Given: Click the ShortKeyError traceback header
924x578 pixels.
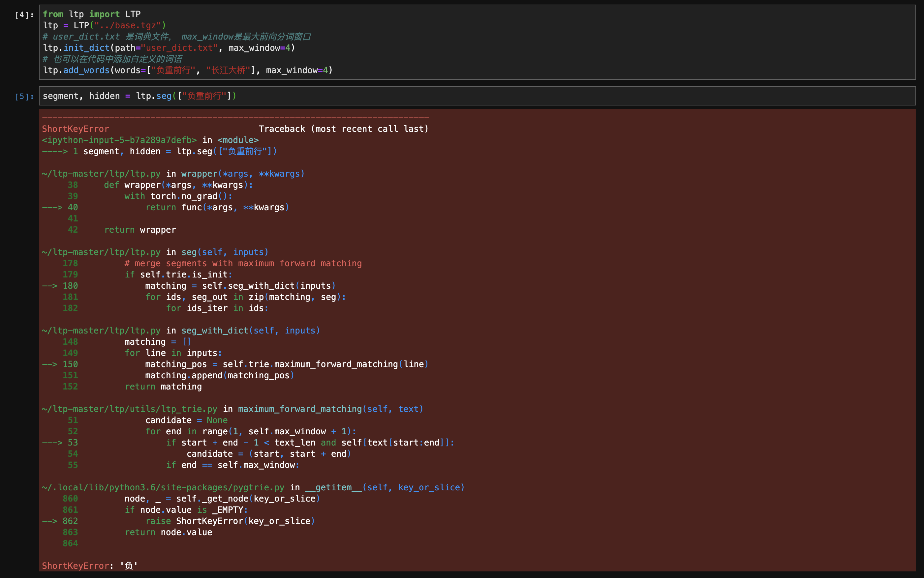Looking at the screenshot, I should 75,129.
